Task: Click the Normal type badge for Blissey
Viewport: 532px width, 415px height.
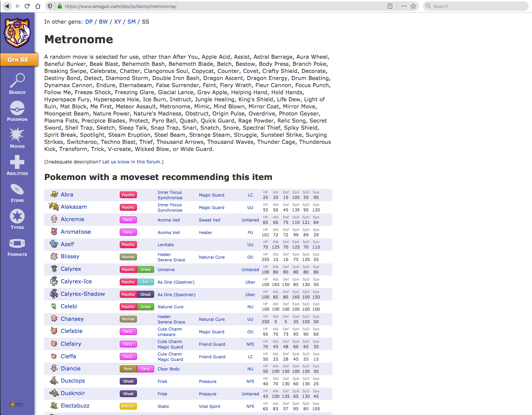Action: click(128, 257)
